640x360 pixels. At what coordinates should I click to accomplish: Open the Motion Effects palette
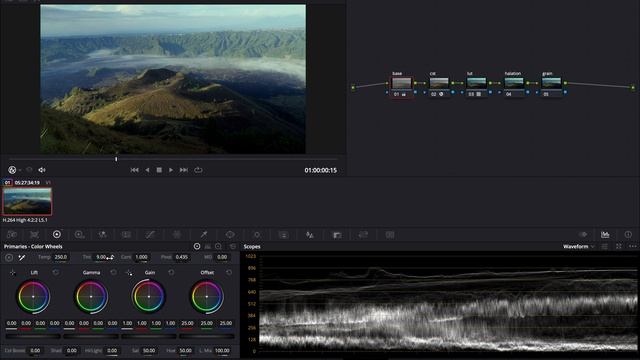tap(127, 235)
